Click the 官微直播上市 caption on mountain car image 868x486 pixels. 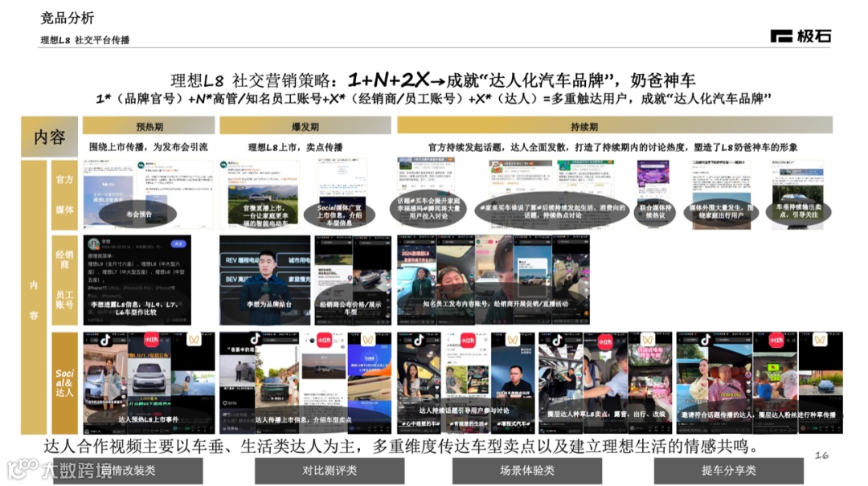pyautogui.click(x=266, y=216)
